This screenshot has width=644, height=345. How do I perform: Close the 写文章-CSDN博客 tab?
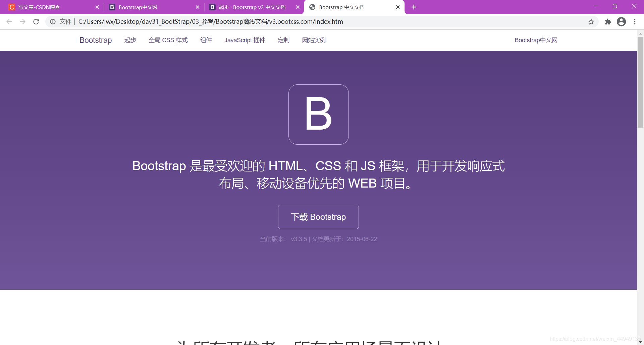tap(97, 7)
